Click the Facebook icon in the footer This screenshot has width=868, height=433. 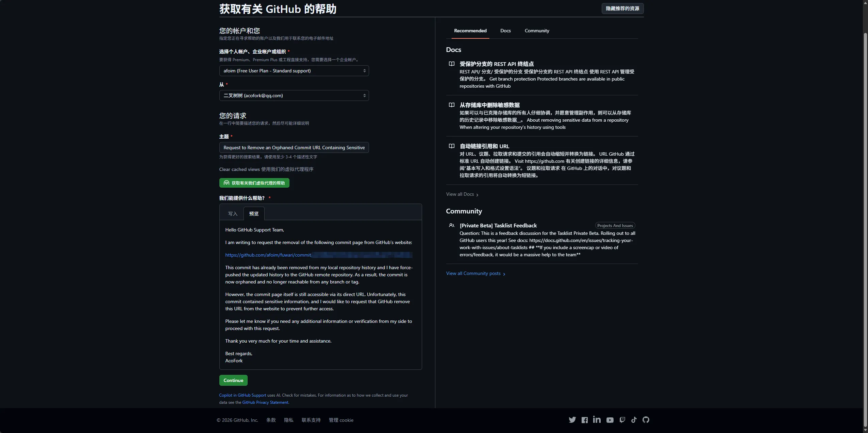click(584, 420)
